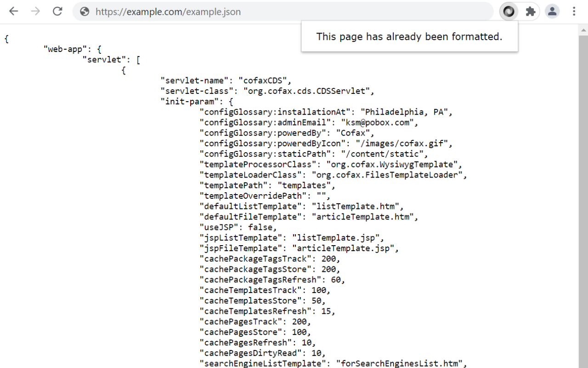Click the vertical scrollbar track
The image size is (588, 368).
582,184
